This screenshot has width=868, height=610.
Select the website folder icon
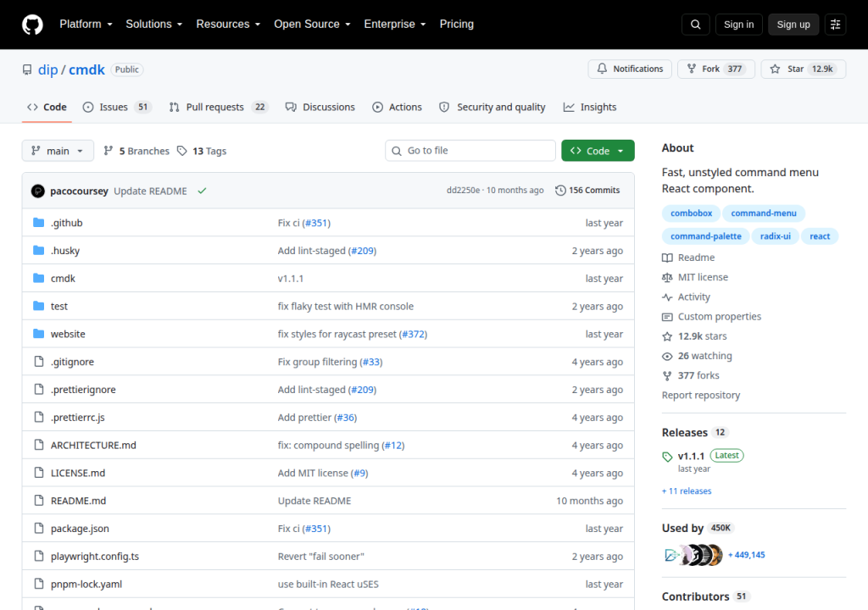38,334
